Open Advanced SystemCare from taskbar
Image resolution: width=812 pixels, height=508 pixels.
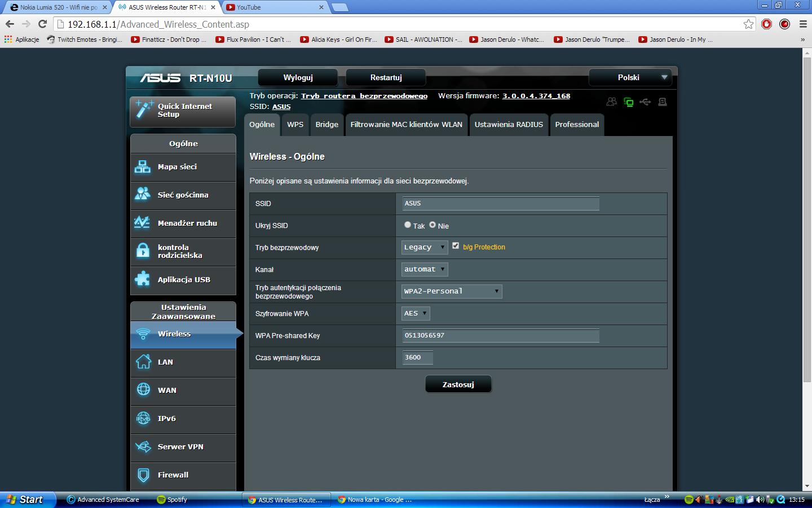(x=104, y=500)
